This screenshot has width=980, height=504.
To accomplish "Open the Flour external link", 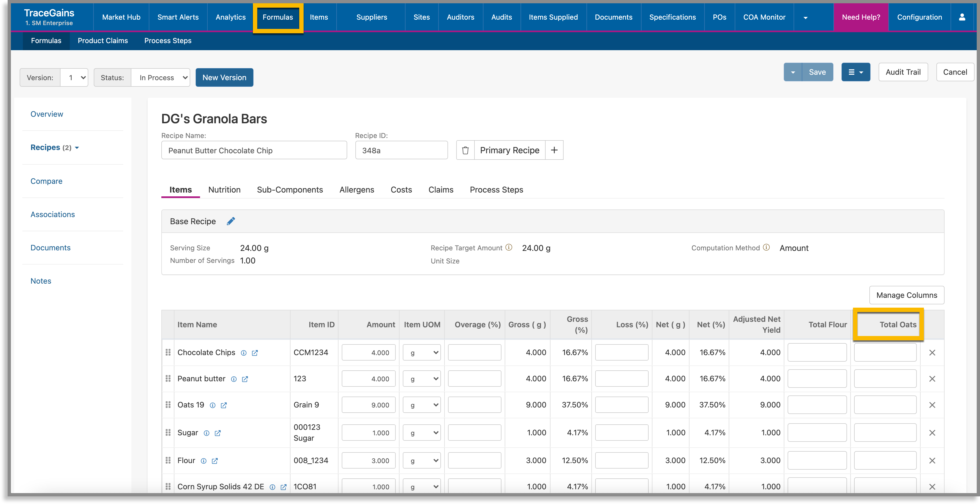I will tap(214, 461).
